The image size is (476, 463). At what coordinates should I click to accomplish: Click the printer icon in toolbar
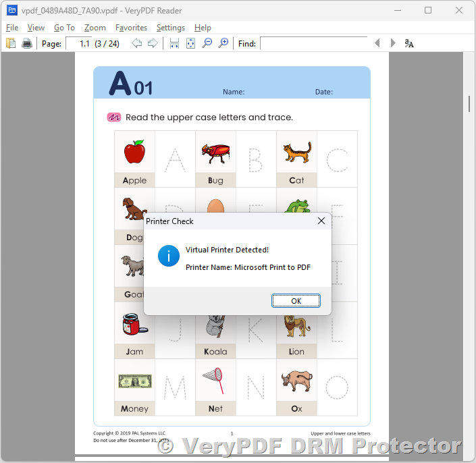pos(27,43)
